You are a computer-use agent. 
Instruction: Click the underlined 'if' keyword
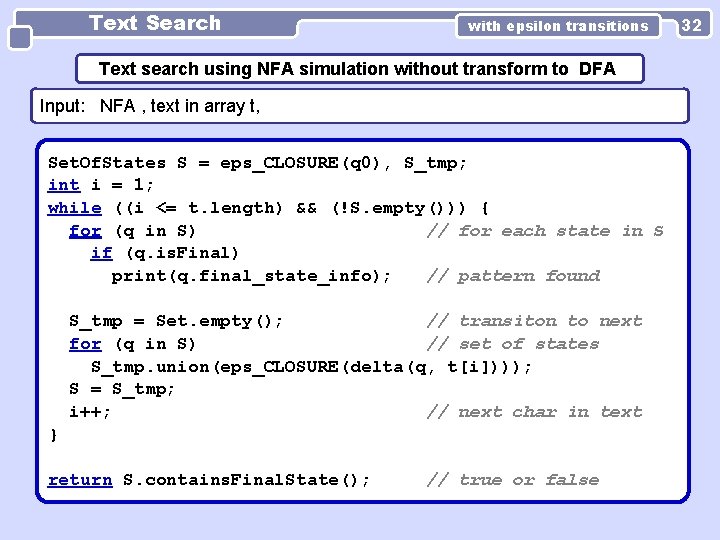click(101, 253)
